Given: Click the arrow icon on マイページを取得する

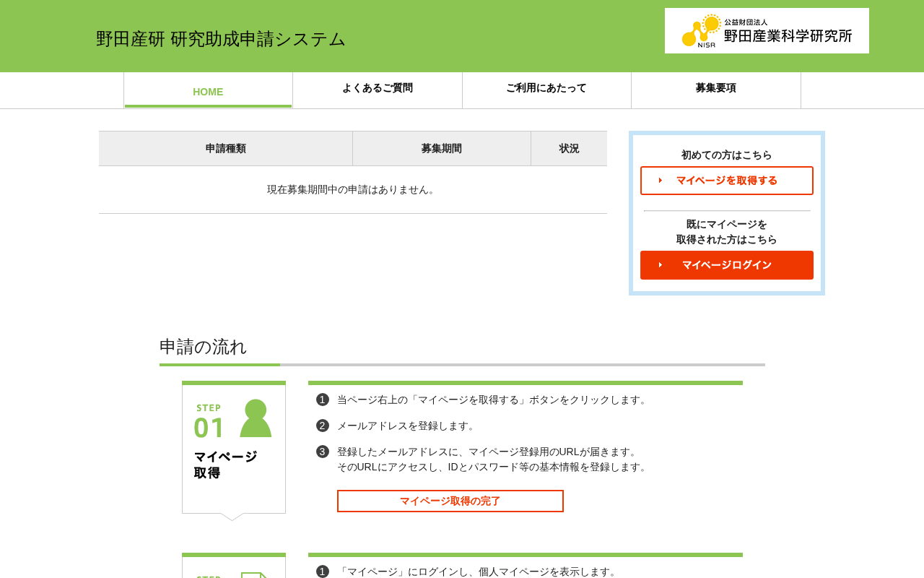Looking at the screenshot, I should (x=660, y=181).
